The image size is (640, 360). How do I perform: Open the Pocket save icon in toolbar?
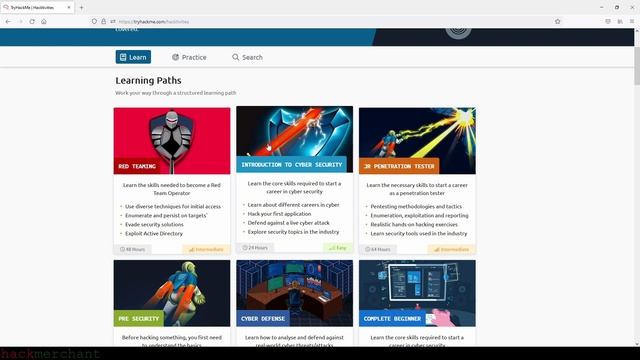608,21
